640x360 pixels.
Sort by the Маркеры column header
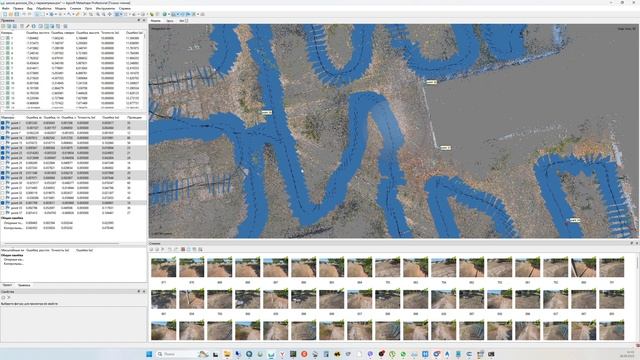(8, 117)
